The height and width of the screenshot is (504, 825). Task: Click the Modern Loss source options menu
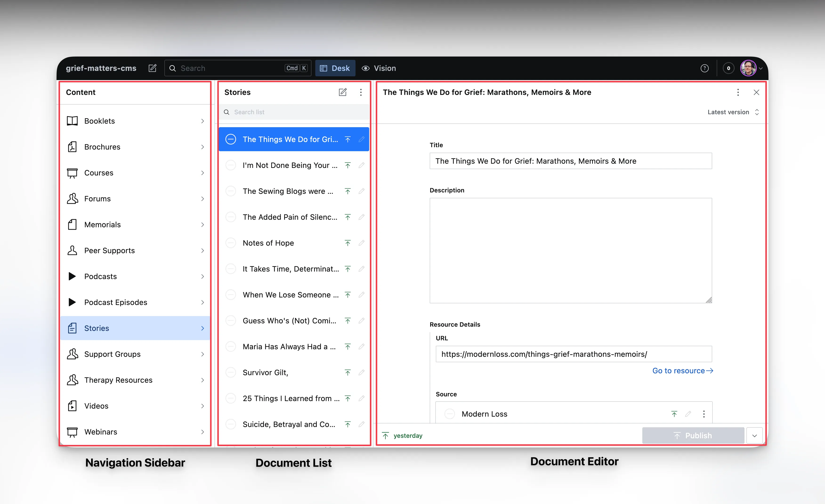704,414
